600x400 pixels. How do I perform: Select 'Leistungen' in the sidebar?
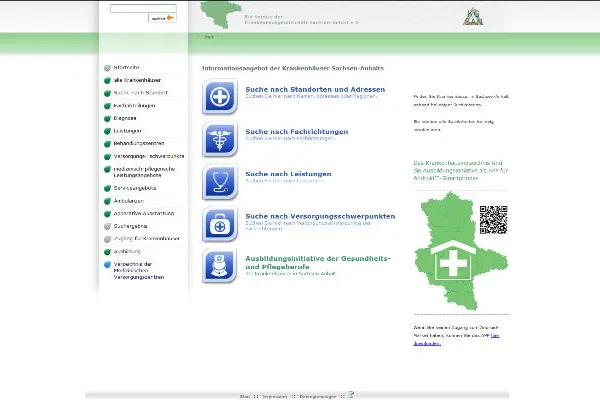[127, 131]
